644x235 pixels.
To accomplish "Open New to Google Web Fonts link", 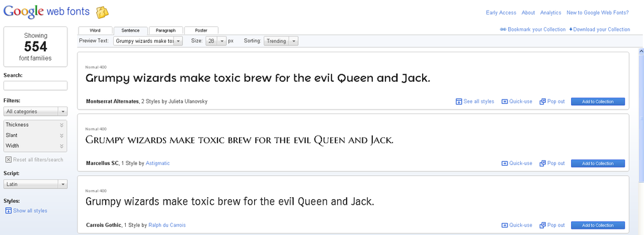I will click(x=597, y=13).
